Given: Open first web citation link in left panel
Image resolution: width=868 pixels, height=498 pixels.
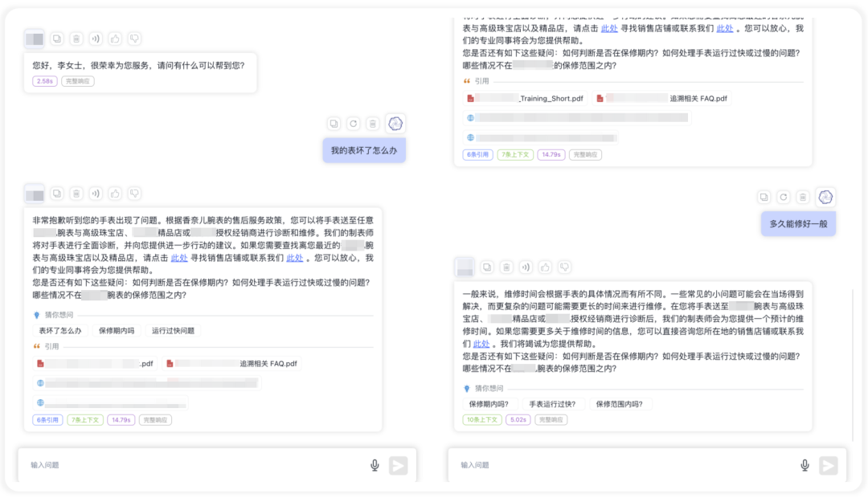Looking at the screenshot, I should [x=147, y=383].
